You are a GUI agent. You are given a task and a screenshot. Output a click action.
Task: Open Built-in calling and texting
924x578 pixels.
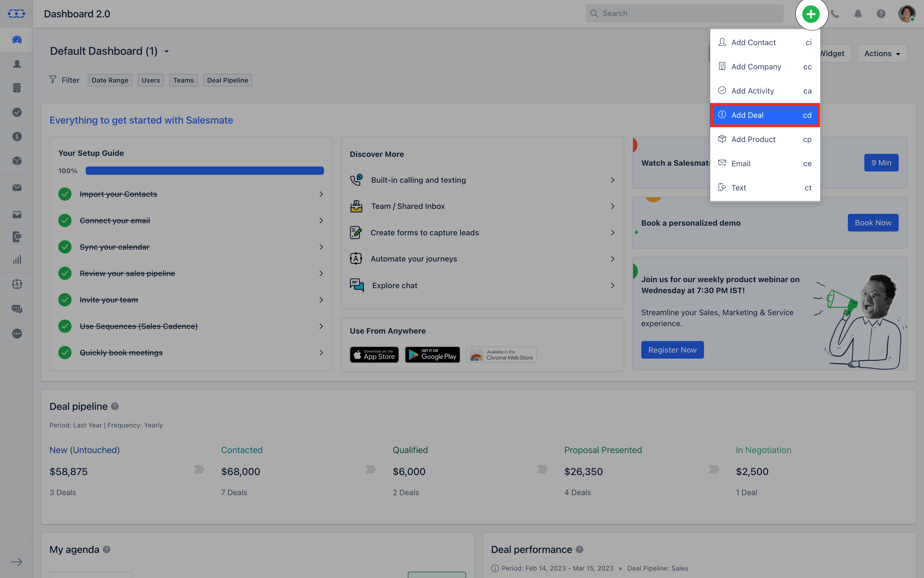pos(482,180)
